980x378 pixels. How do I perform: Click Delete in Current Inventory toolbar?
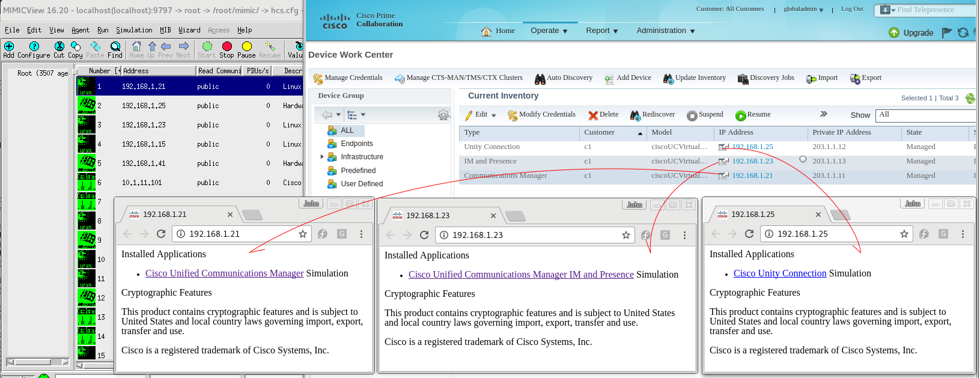tap(603, 115)
